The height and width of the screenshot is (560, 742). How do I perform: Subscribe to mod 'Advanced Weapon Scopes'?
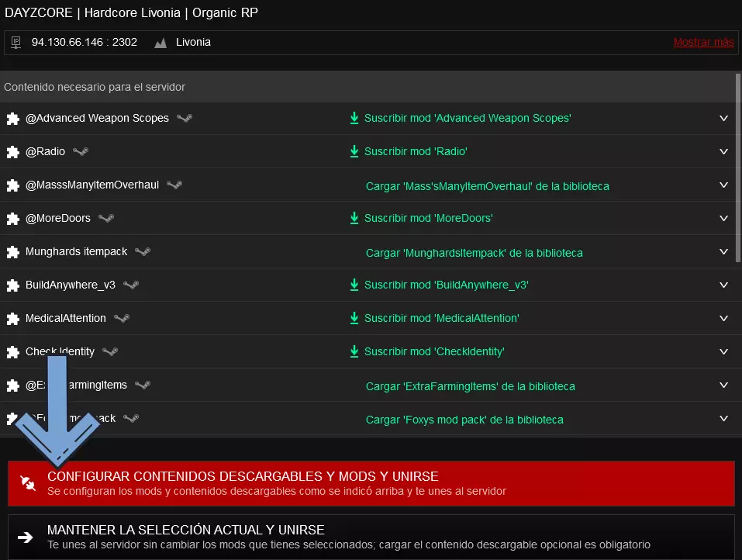(468, 118)
